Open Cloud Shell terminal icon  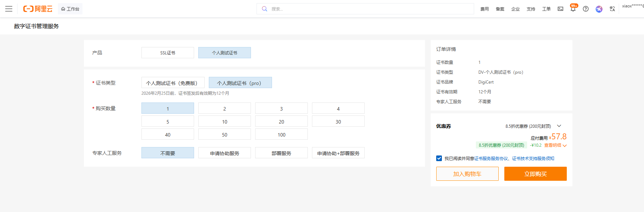(x=560, y=9)
